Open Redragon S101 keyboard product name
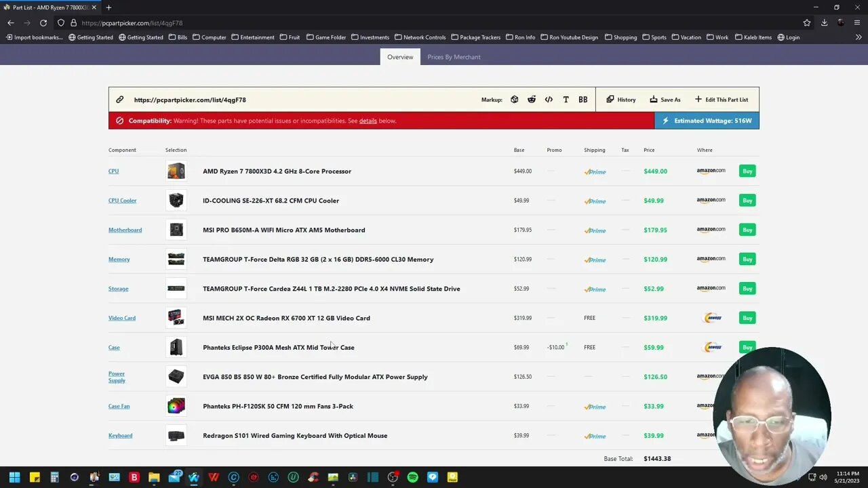This screenshot has width=868, height=488. (295, 436)
